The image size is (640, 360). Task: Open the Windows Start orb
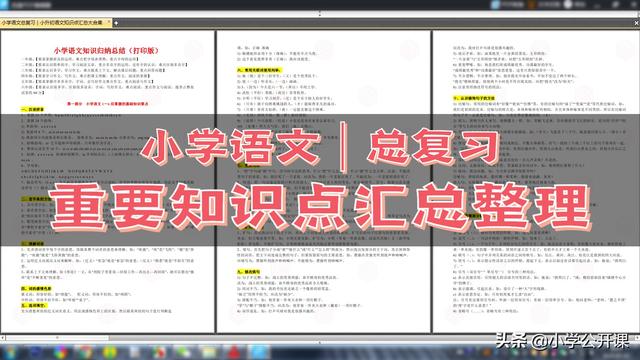click(9, 352)
